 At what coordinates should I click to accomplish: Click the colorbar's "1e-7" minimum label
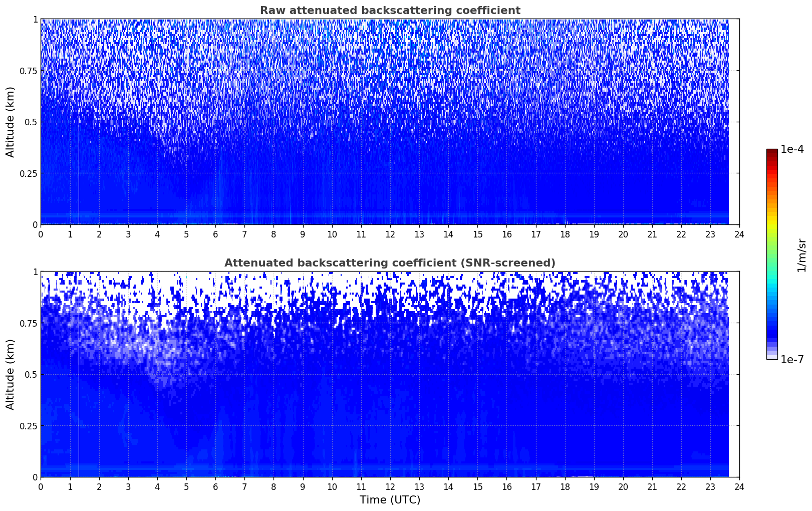pyautogui.click(x=791, y=359)
